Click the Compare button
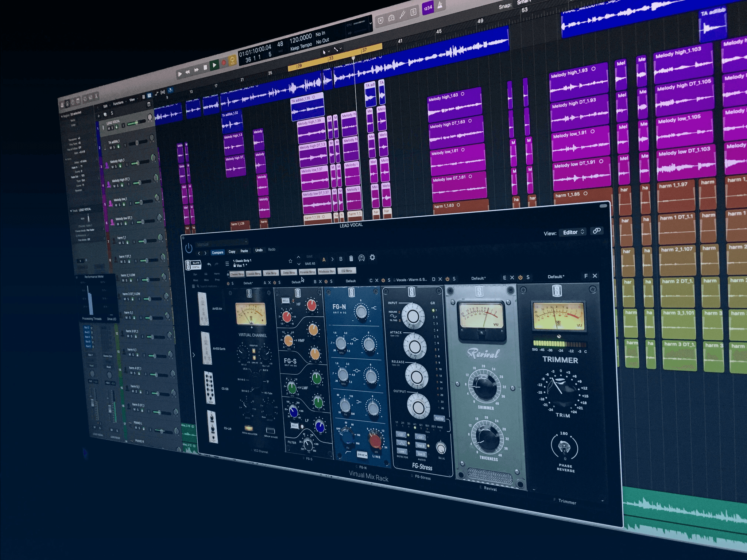 click(x=217, y=252)
